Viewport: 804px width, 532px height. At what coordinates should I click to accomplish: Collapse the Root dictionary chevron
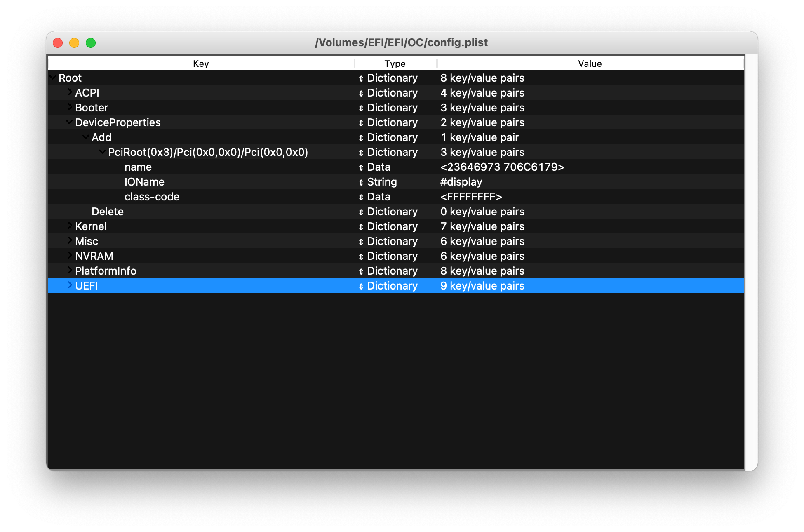(x=53, y=78)
